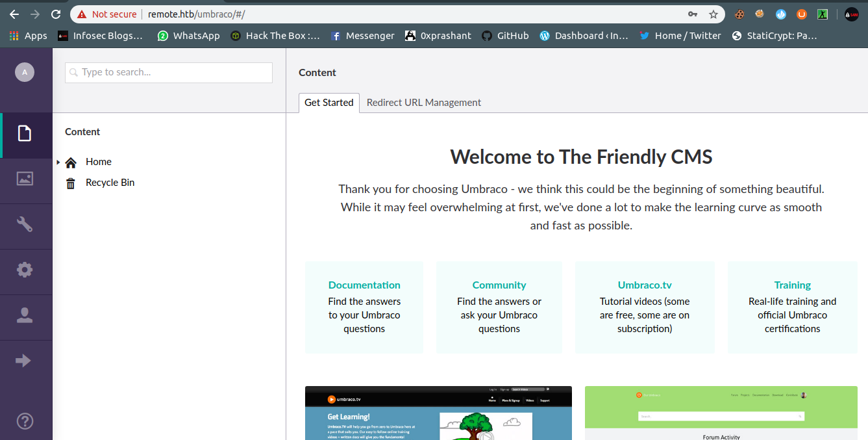Open the Umbraco.tv link

[x=645, y=285]
